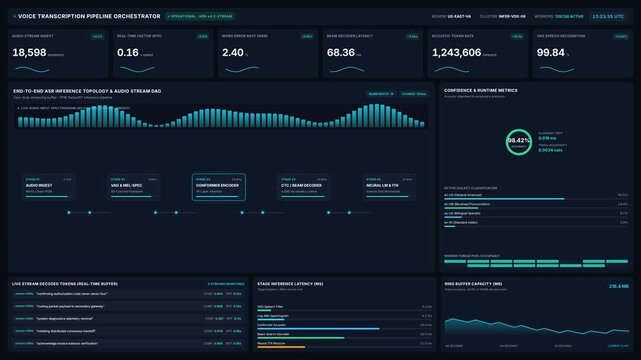Select token row "acknowledge invoice balance verification"
Screen dimensions: 641x360
tap(128, 343)
